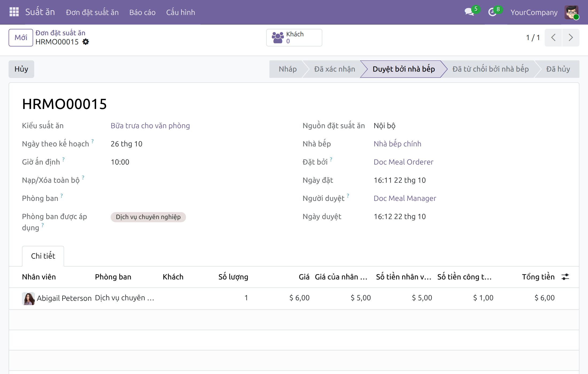Open Đơn đặt suất ăn menu
This screenshot has width=588, height=374.
coord(92,12)
